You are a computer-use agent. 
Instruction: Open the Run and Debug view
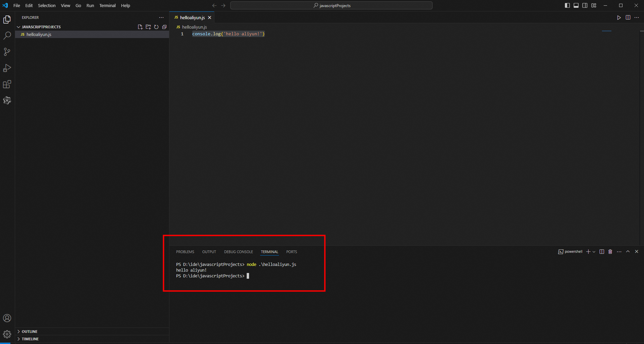pyautogui.click(x=7, y=68)
